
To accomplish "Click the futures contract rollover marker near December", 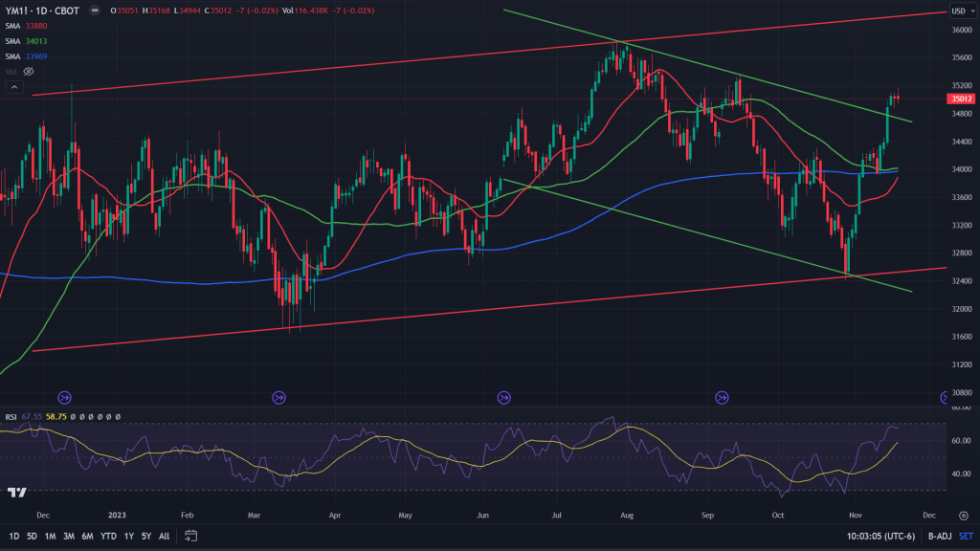I will coord(64,397).
